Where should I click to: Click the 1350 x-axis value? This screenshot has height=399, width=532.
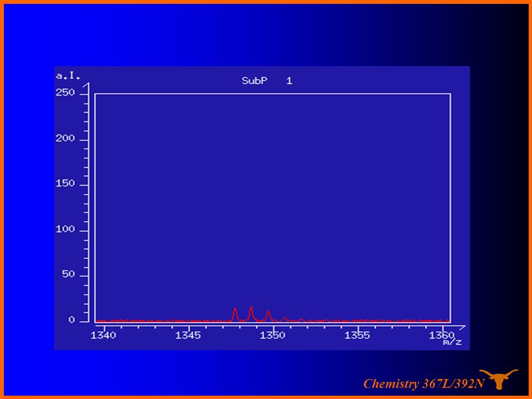pyautogui.click(x=273, y=335)
